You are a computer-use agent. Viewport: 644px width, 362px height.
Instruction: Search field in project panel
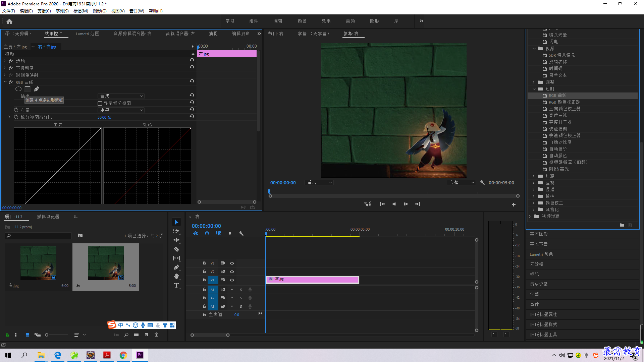coord(38,236)
